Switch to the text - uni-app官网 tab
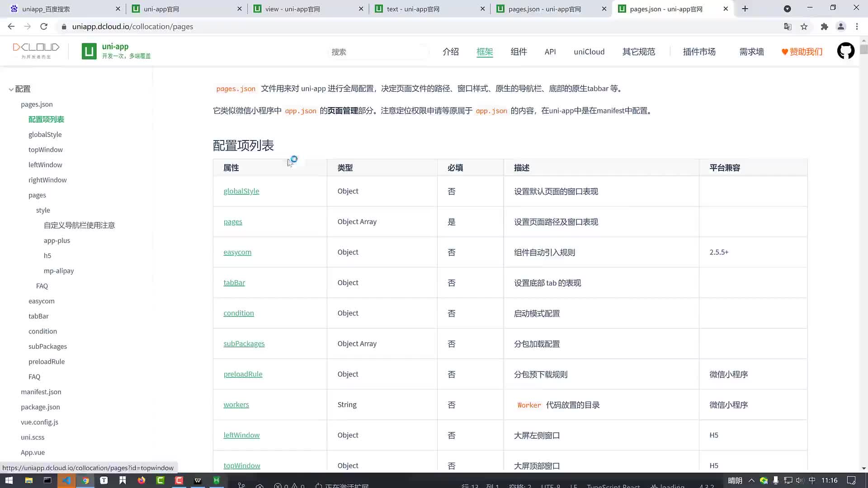 pos(429,9)
